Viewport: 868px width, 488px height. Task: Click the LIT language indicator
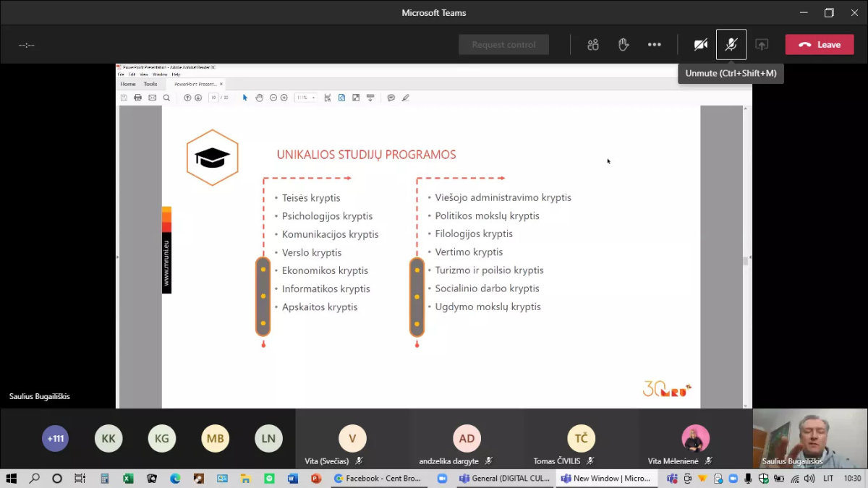(829, 479)
